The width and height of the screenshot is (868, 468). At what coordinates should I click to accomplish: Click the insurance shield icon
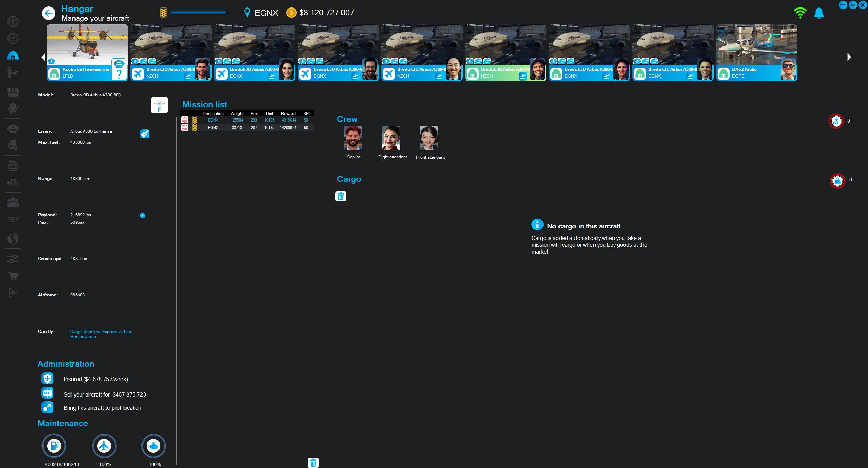coord(48,378)
